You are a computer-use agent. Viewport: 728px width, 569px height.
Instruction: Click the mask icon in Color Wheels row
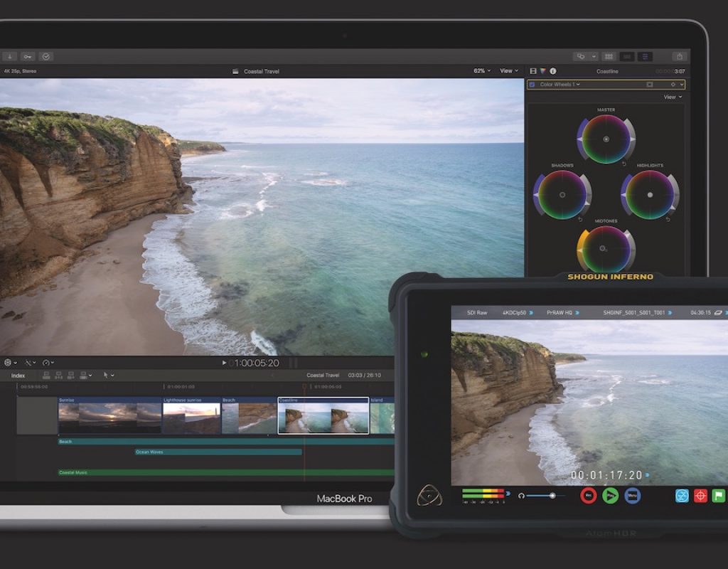[x=650, y=85]
